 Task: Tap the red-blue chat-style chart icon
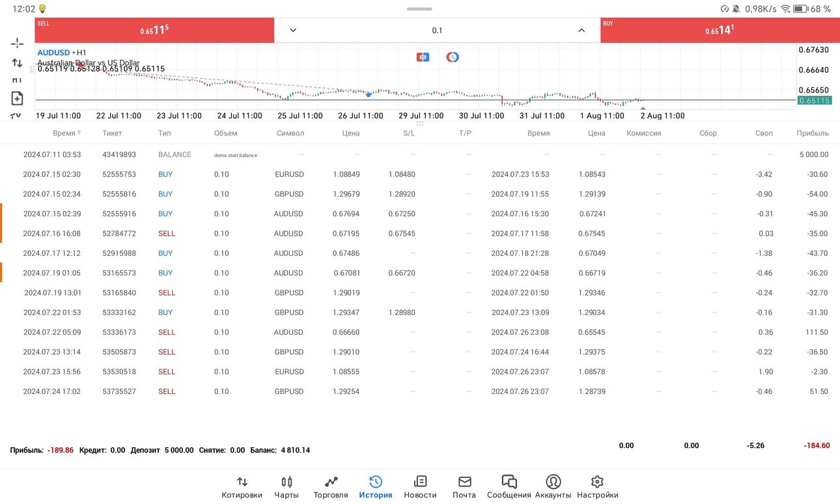pyautogui.click(x=423, y=57)
